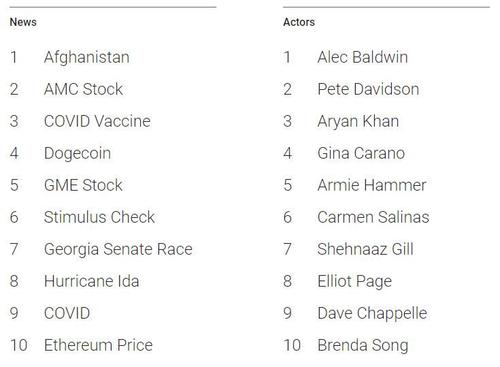Select the Stimulus Check entry
Image resolution: width=500 pixels, height=367 pixels.
[x=99, y=217]
